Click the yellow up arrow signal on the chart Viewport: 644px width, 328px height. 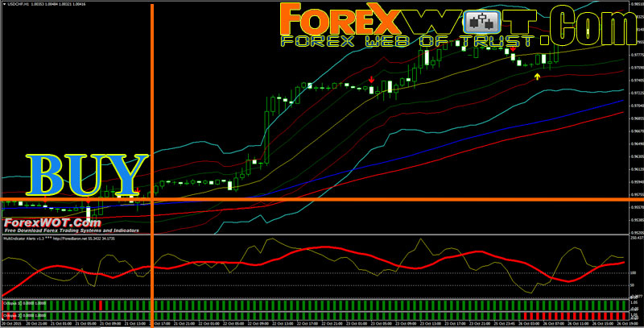point(537,76)
